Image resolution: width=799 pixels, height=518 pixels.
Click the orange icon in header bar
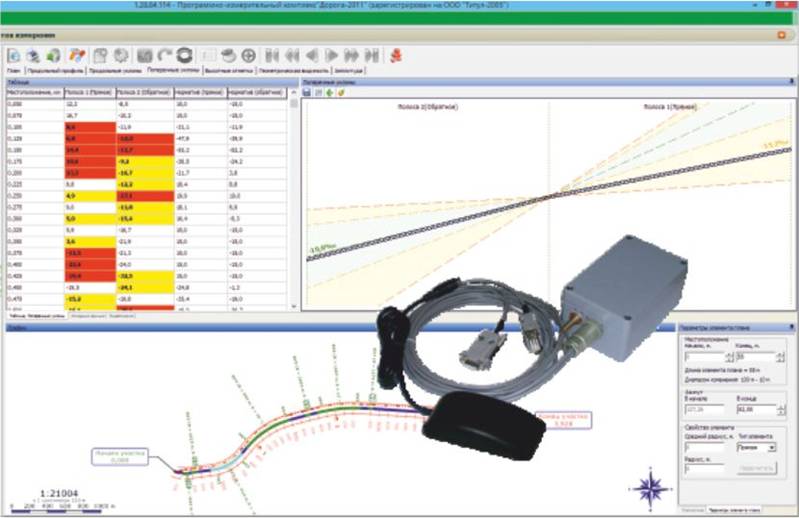point(782,35)
